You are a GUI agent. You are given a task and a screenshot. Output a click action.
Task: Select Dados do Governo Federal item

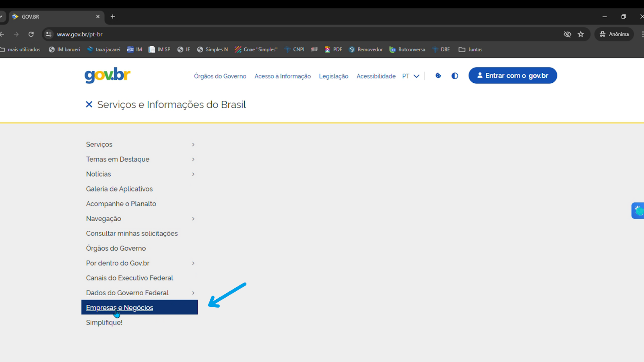coord(127,293)
